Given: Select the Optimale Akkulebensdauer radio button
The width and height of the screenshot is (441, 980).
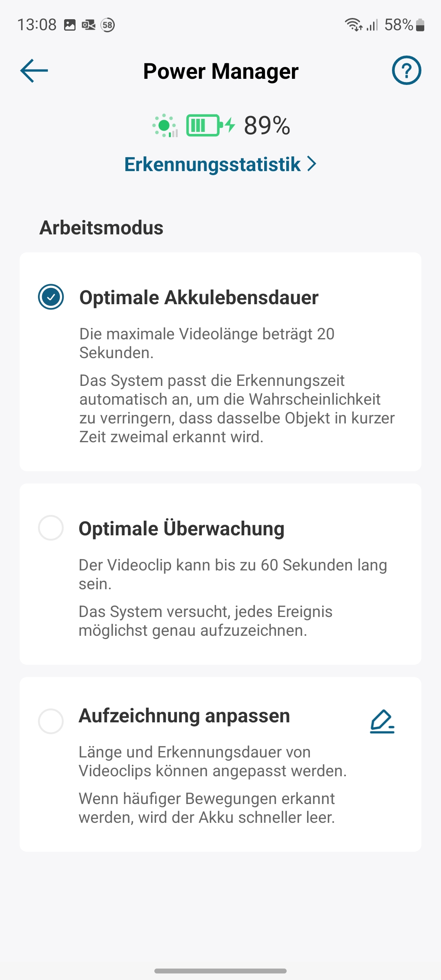Looking at the screenshot, I should pyautogui.click(x=51, y=297).
